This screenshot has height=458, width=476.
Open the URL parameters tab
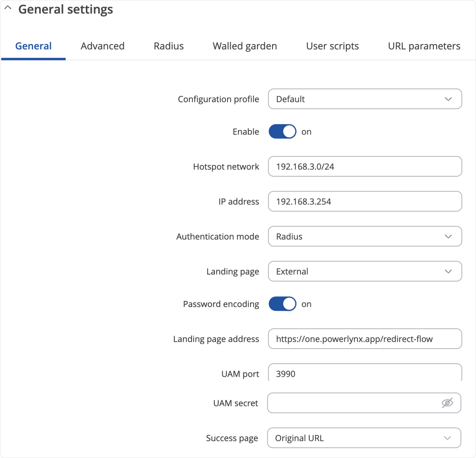(x=424, y=46)
